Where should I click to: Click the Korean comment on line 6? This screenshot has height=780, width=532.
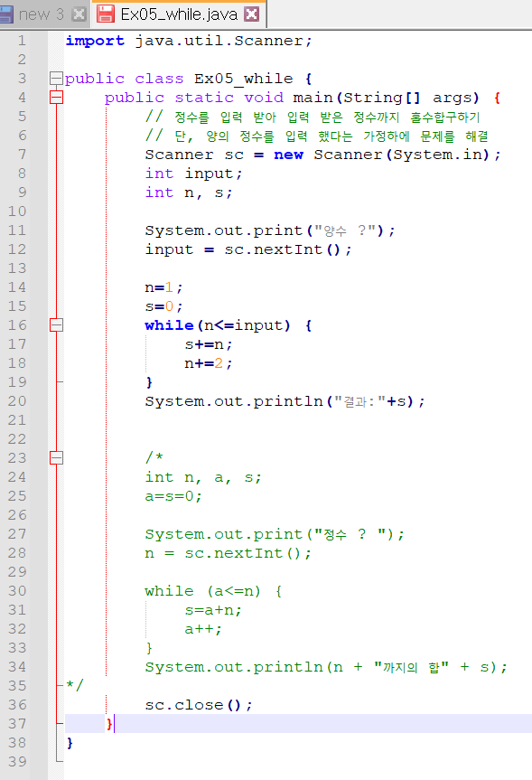point(317,136)
